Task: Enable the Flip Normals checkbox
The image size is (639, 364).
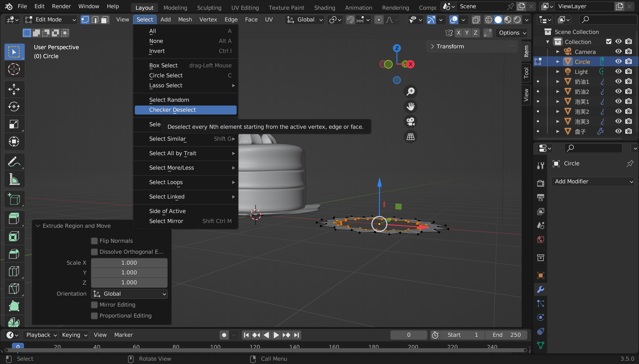Action: pos(94,241)
